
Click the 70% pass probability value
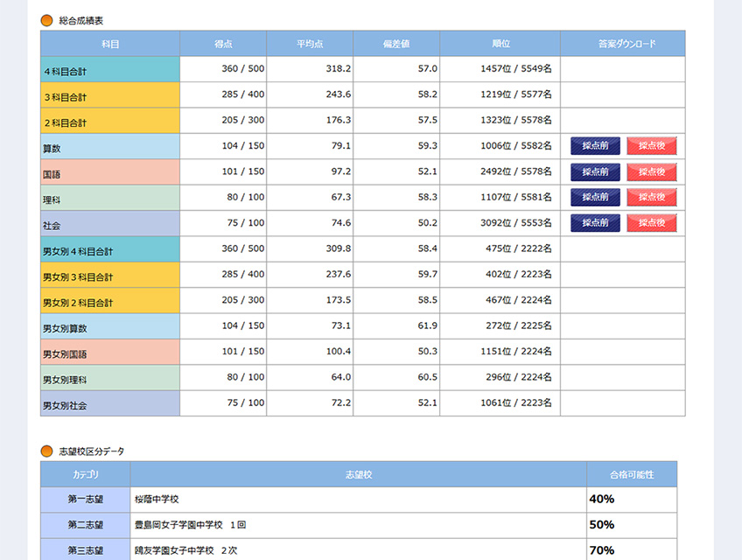click(601, 550)
